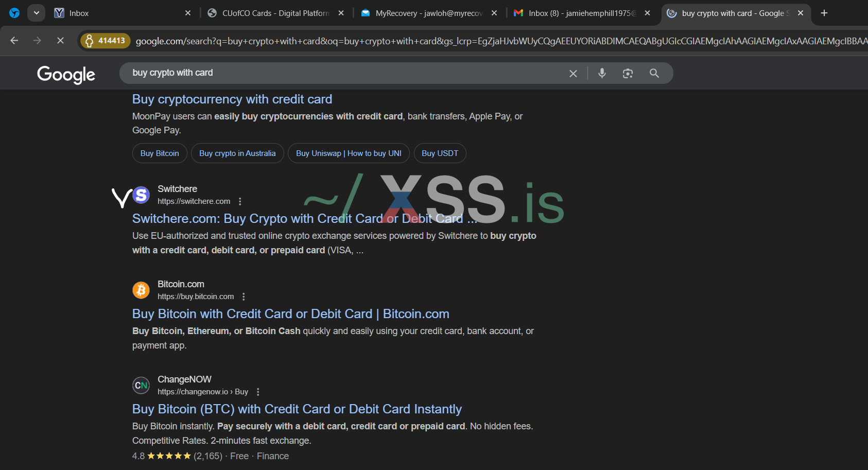Image resolution: width=868 pixels, height=470 pixels.
Task: Switch to the Yahoo Inbox tab
Action: [123, 13]
